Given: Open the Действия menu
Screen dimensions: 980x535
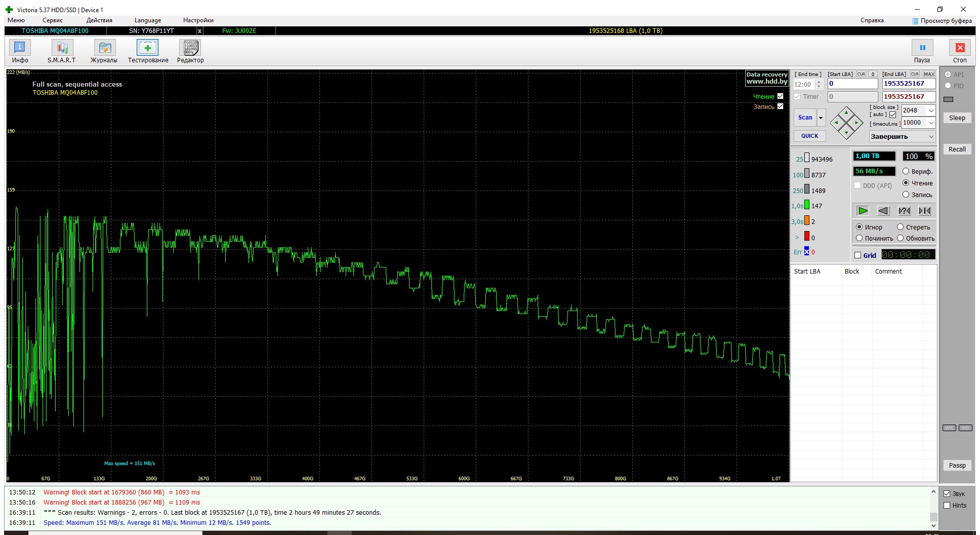Looking at the screenshot, I should (x=99, y=20).
